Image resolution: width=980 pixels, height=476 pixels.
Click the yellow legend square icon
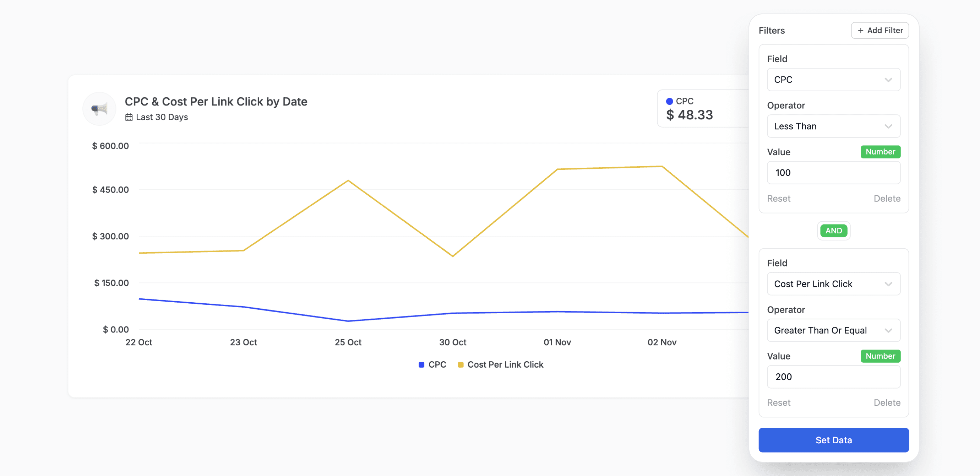(x=461, y=364)
